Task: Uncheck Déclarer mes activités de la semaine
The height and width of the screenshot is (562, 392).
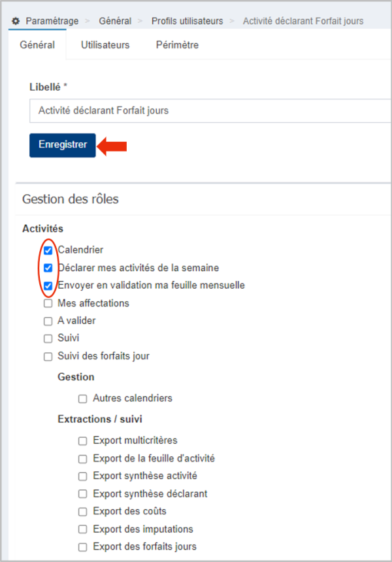Action: coord(48,268)
